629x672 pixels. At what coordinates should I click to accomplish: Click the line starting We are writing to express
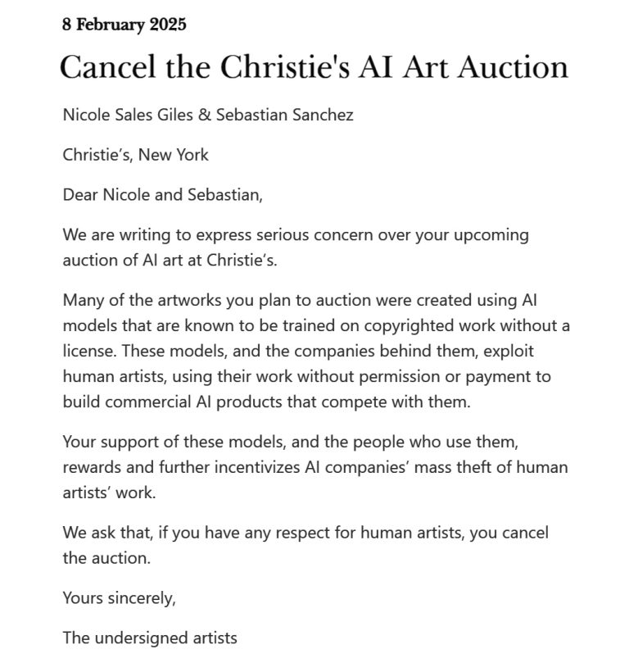point(296,235)
